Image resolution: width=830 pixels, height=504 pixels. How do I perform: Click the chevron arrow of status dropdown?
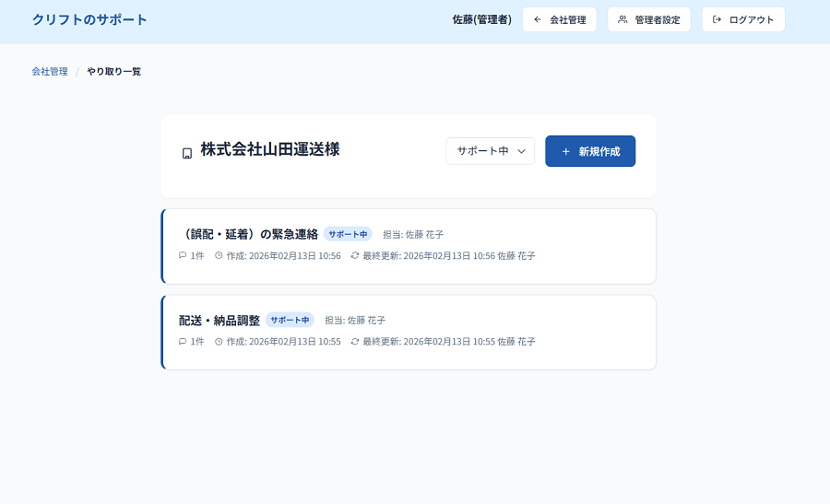[521, 151]
